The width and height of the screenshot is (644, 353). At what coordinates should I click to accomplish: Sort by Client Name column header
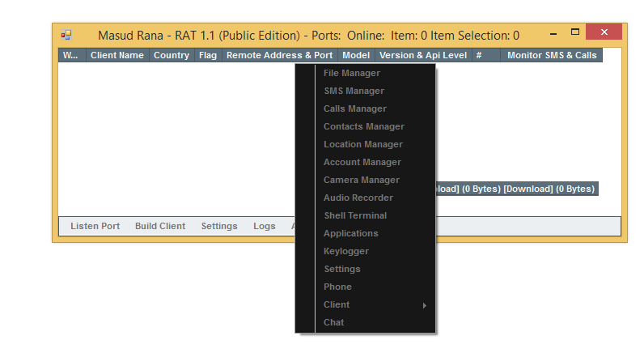pos(117,55)
